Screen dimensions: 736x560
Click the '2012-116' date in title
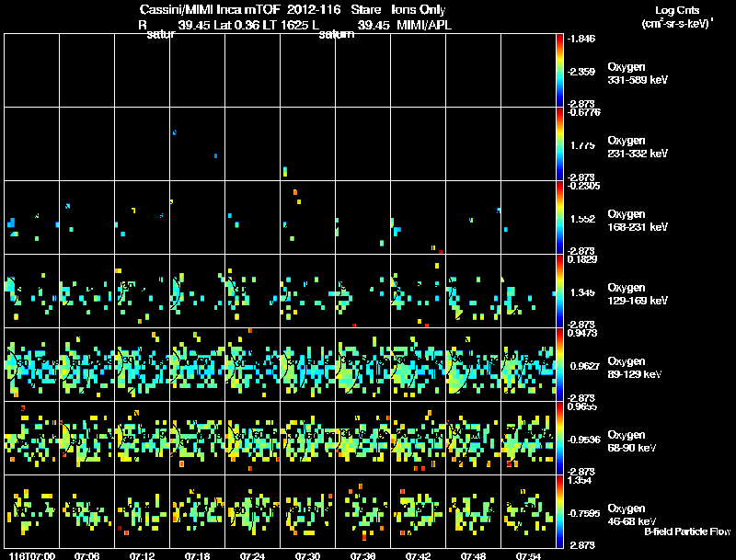[314, 10]
